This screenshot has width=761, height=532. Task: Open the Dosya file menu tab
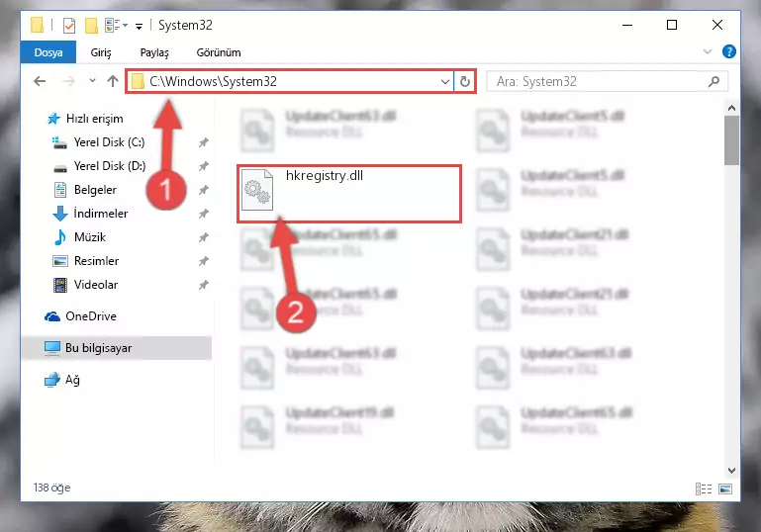coord(48,52)
